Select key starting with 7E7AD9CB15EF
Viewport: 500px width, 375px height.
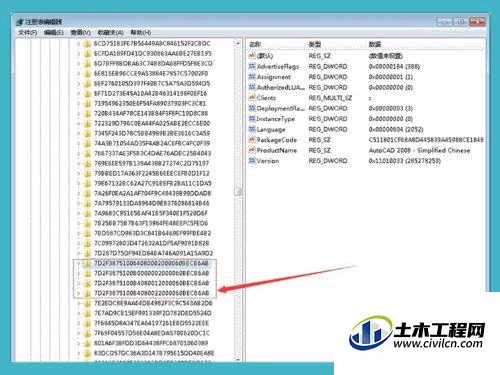[x=153, y=313]
